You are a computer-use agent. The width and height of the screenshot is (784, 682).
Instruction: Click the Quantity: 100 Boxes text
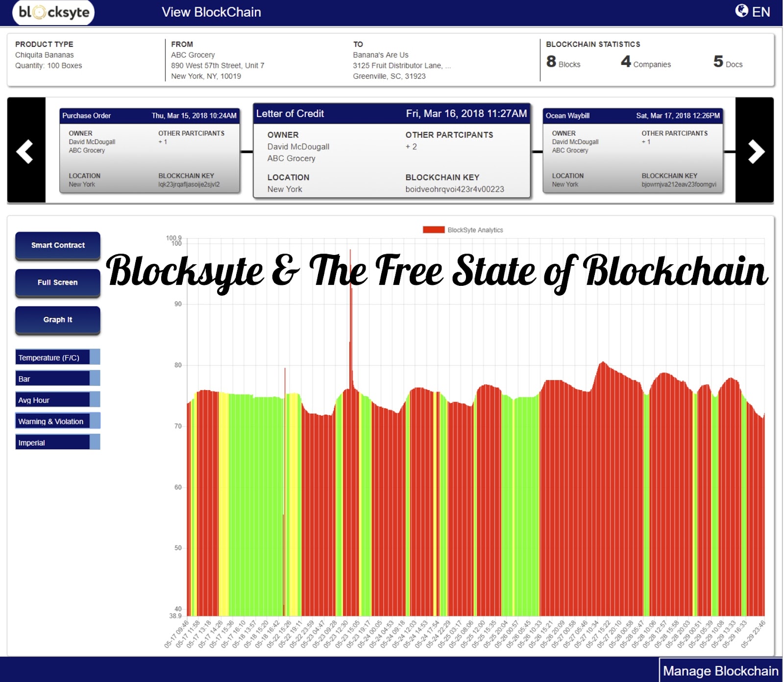(49, 66)
